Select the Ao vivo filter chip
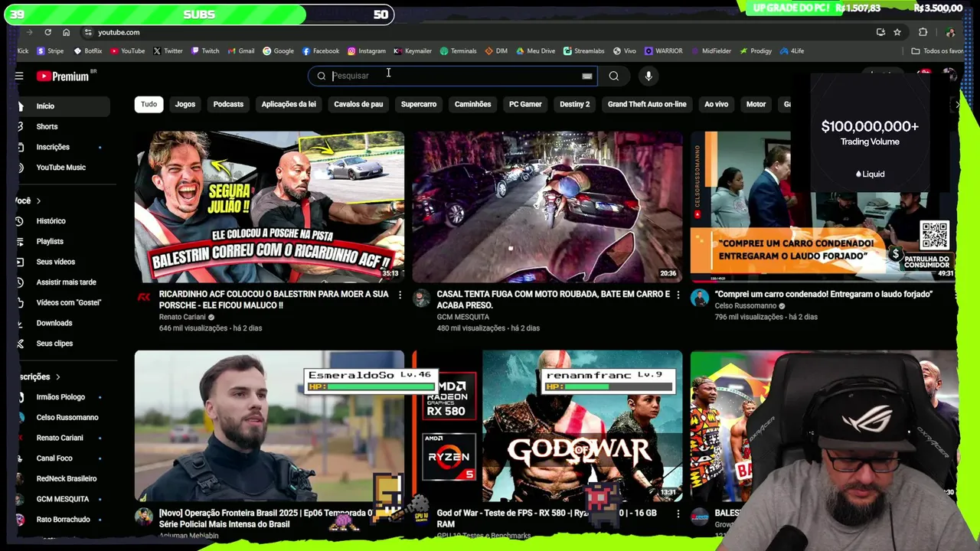 pyautogui.click(x=717, y=104)
